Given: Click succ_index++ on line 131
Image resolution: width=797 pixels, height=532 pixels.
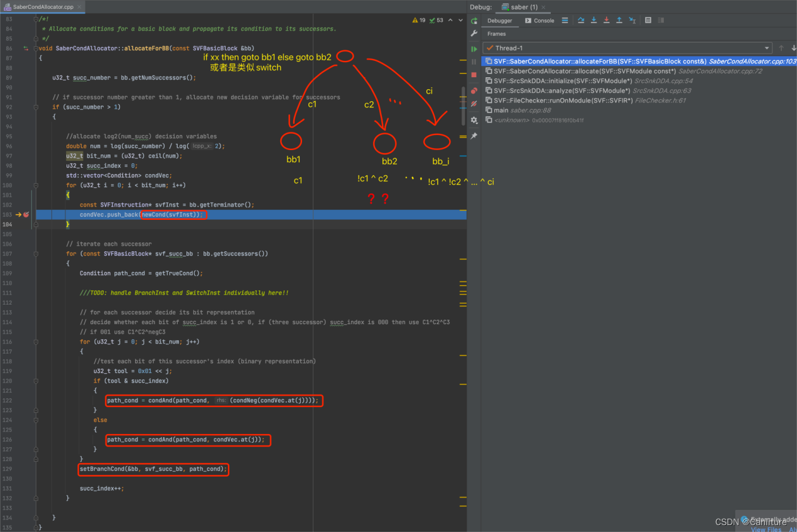Looking at the screenshot, I should point(101,489).
